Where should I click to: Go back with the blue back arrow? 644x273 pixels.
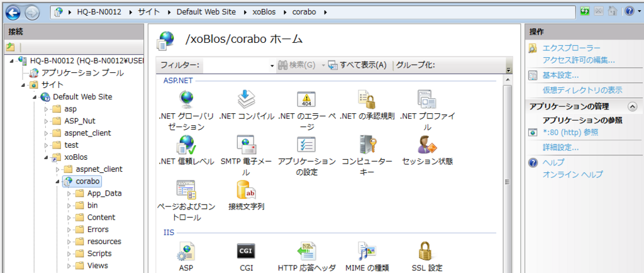pos(14,13)
